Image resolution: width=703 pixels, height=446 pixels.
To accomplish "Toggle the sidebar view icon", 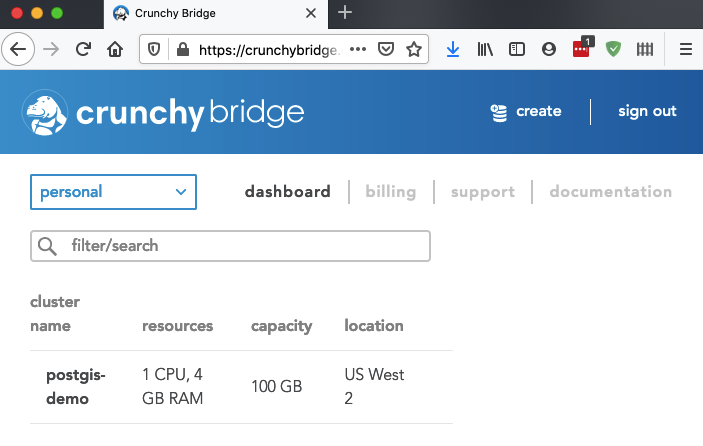I will pyautogui.click(x=517, y=49).
